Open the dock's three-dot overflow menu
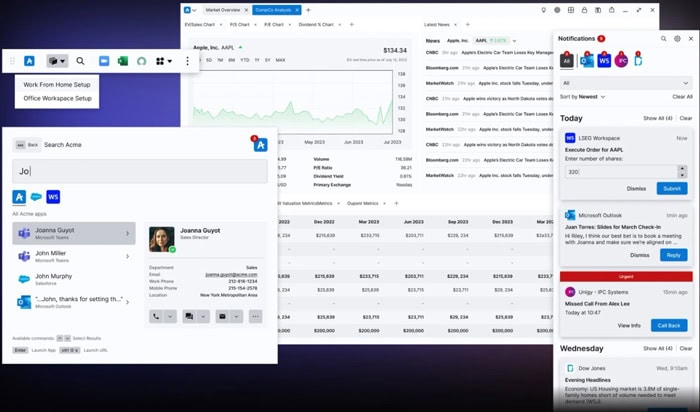700x412 pixels. tap(188, 61)
